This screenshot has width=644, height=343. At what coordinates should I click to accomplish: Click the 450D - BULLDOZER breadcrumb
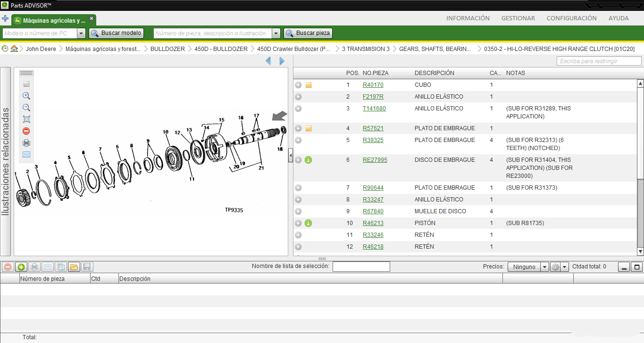click(221, 49)
